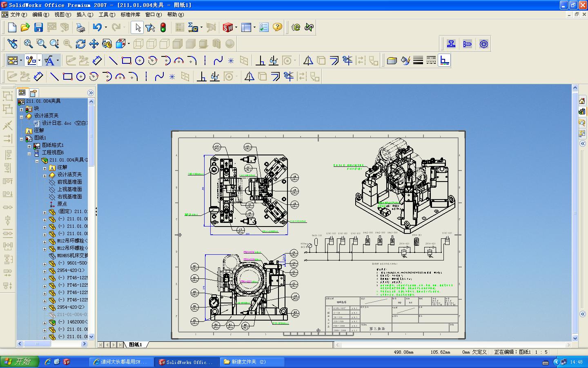
Task: Select the Pan four-arrow tool
Action: pos(94,44)
